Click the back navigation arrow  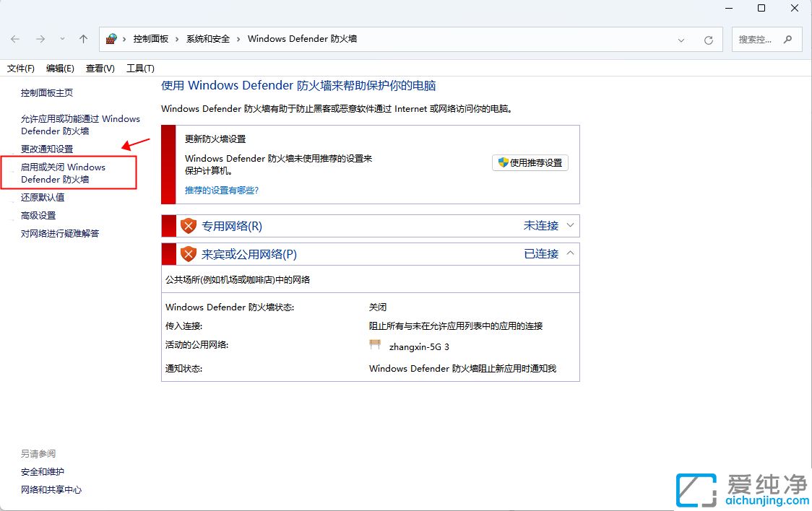(x=15, y=39)
